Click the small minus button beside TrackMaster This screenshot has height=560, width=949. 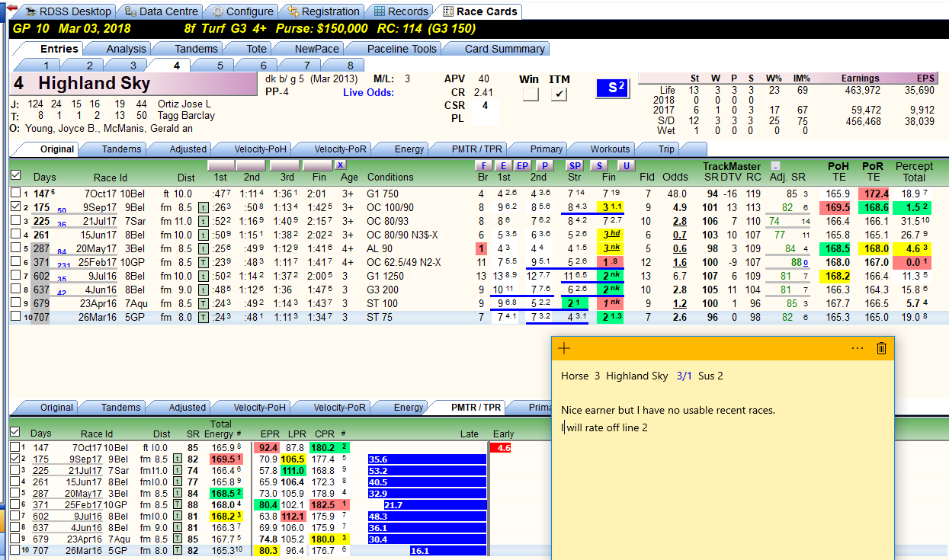click(775, 165)
